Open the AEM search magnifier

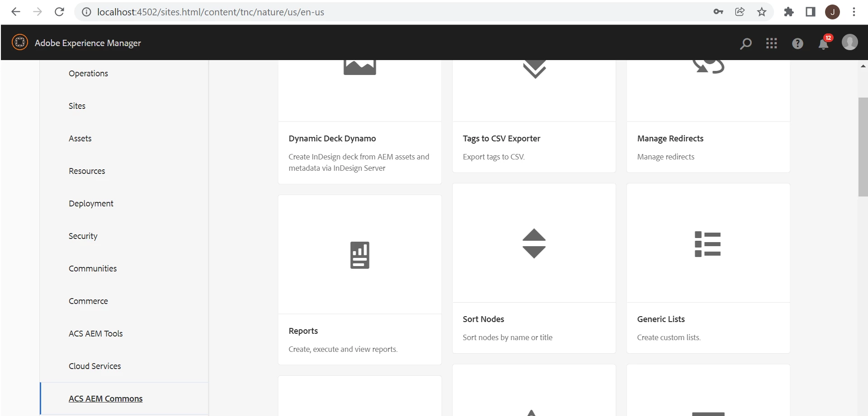[745, 43]
